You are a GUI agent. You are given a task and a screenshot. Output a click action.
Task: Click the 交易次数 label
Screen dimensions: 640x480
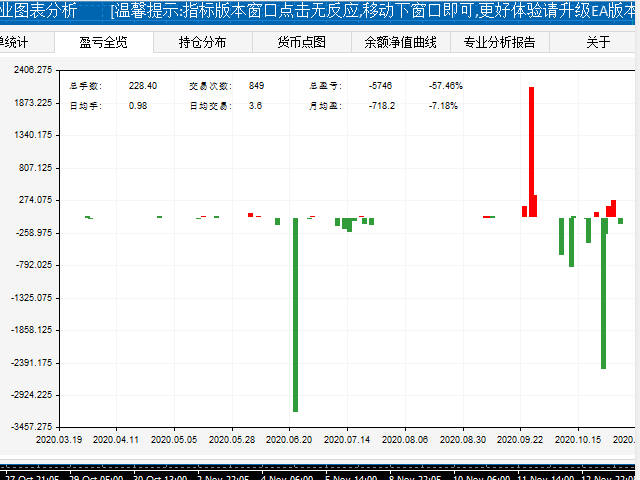210,86
